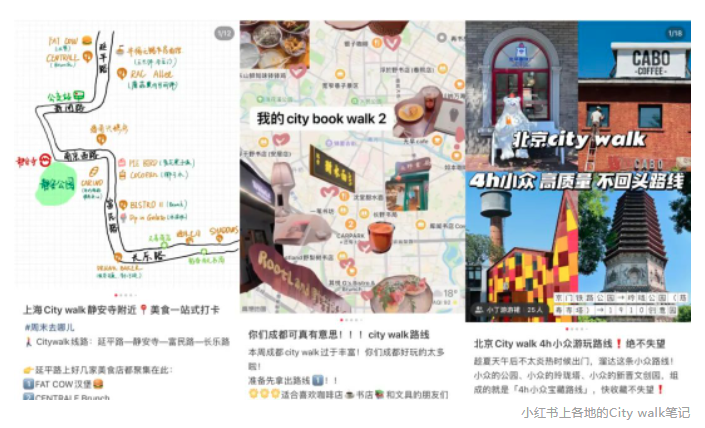Select the list item 'CENTRALE Brunch'

tap(67, 397)
